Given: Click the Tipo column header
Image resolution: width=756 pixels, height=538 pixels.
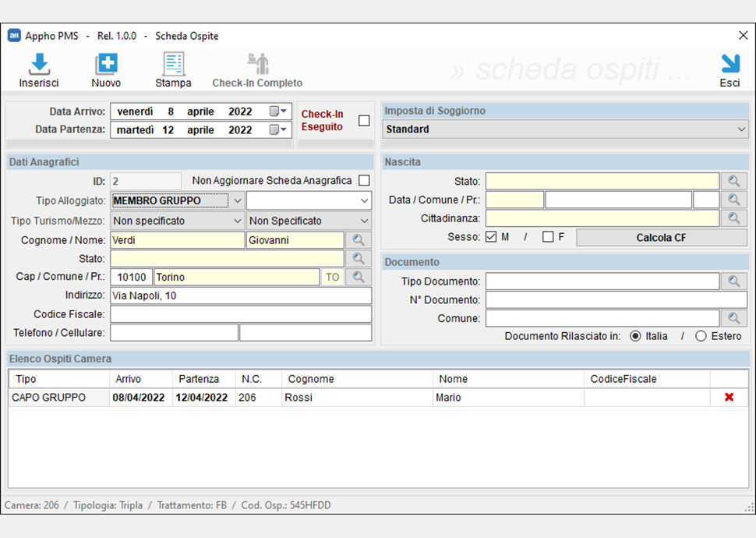Looking at the screenshot, I should coord(59,379).
